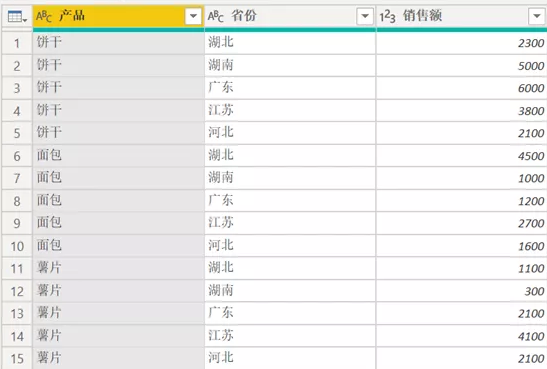547x369 pixels.
Task: Select the 省份 column header
Action: pos(290,16)
